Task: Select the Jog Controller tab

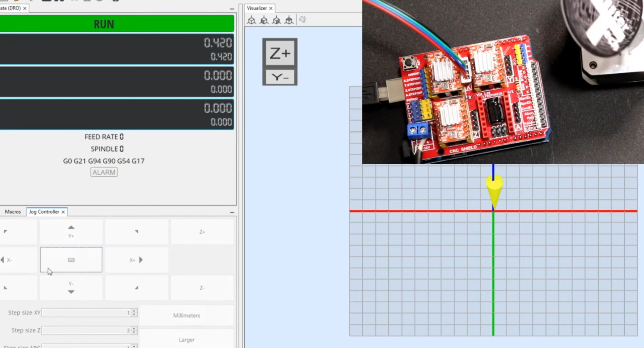Action: coord(44,212)
